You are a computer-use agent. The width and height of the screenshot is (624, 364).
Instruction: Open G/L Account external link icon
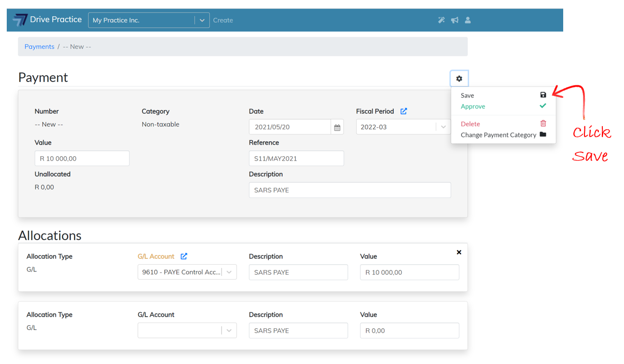184,256
